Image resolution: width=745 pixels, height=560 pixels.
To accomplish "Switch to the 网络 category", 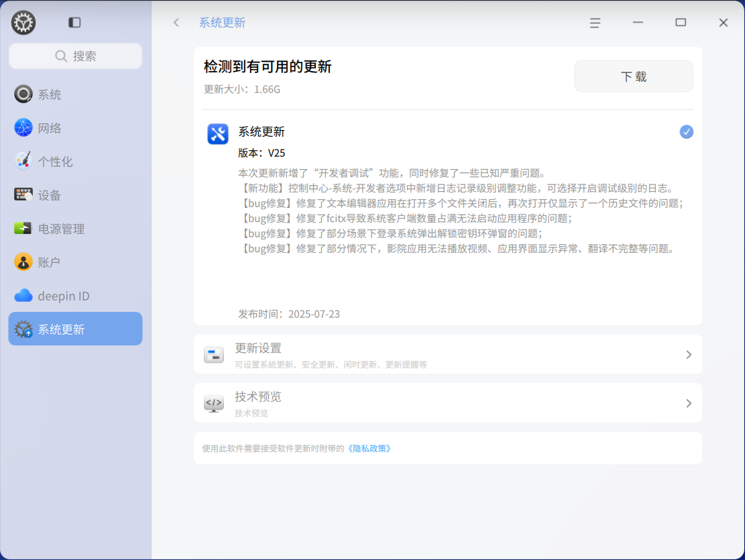I will (76, 128).
